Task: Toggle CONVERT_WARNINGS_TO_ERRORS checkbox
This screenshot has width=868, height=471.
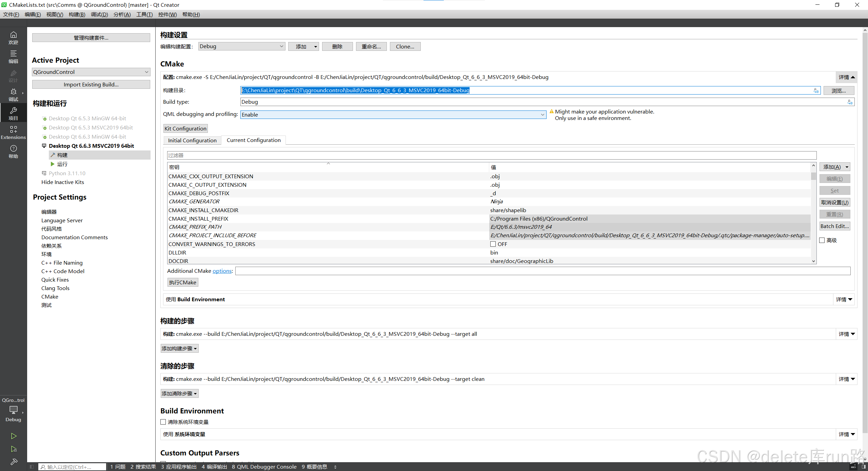Action: pyautogui.click(x=493, y=244)
